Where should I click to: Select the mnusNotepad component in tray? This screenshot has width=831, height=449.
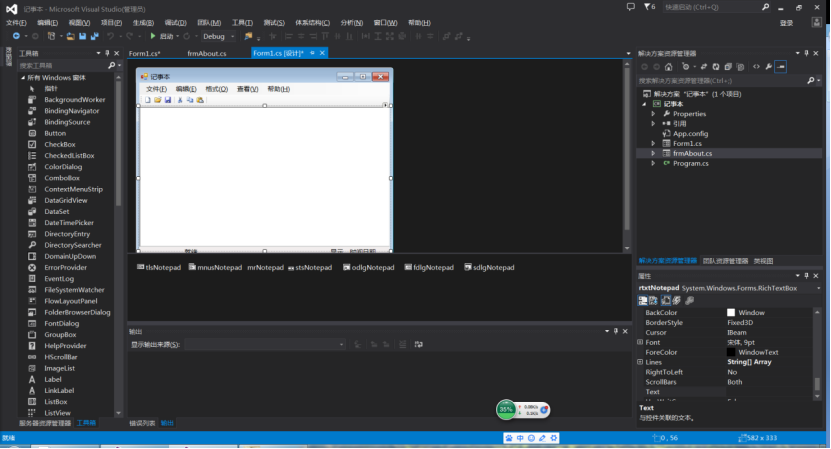pos(215,268)
